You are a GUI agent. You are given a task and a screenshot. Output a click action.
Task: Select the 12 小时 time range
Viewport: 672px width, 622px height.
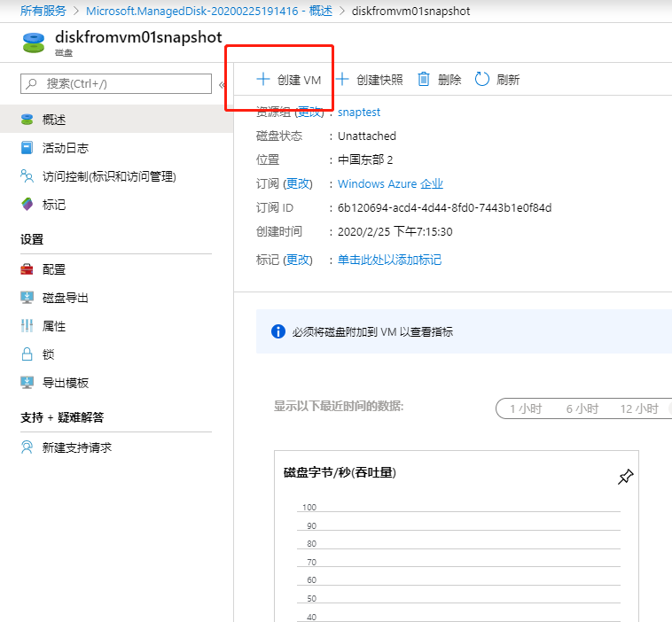(x=639, y=408)
